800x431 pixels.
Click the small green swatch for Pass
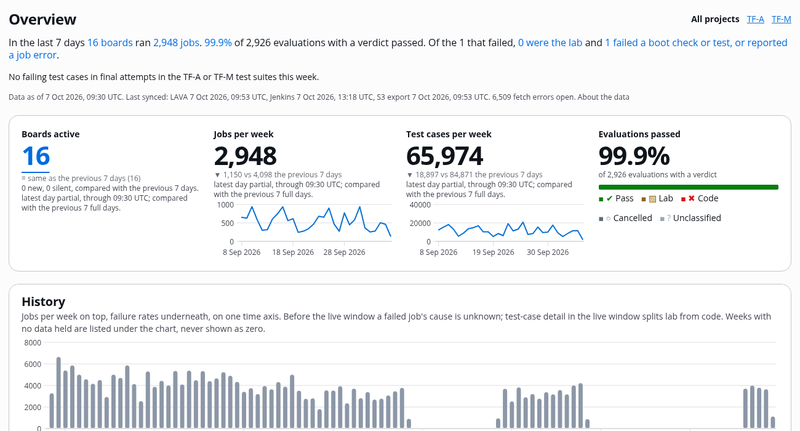[x=601, y=199]
